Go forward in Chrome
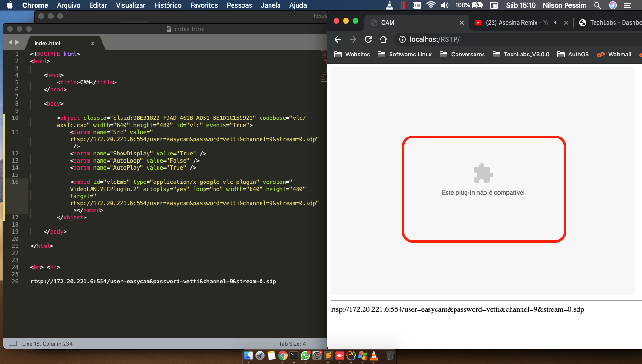 click(x=353, y=39)
